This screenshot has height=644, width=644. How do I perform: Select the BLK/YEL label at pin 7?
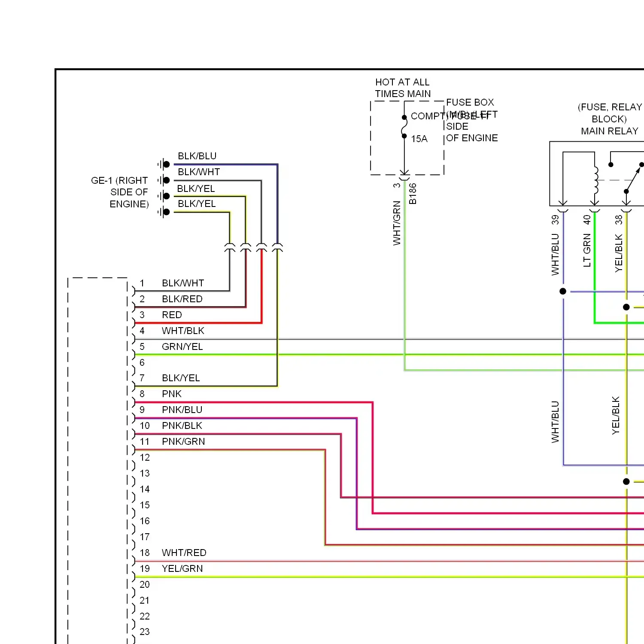coord(181,378)
